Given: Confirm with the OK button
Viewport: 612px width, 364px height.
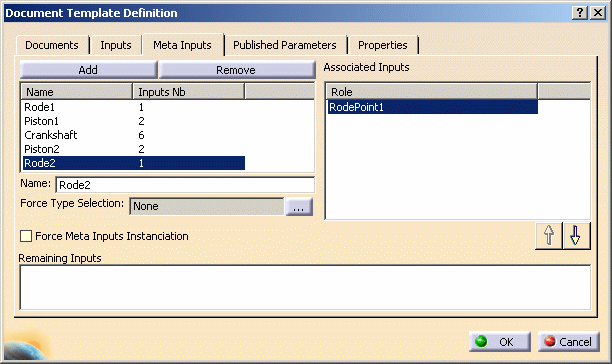Looking at the screenshot, I should (500, 342).
